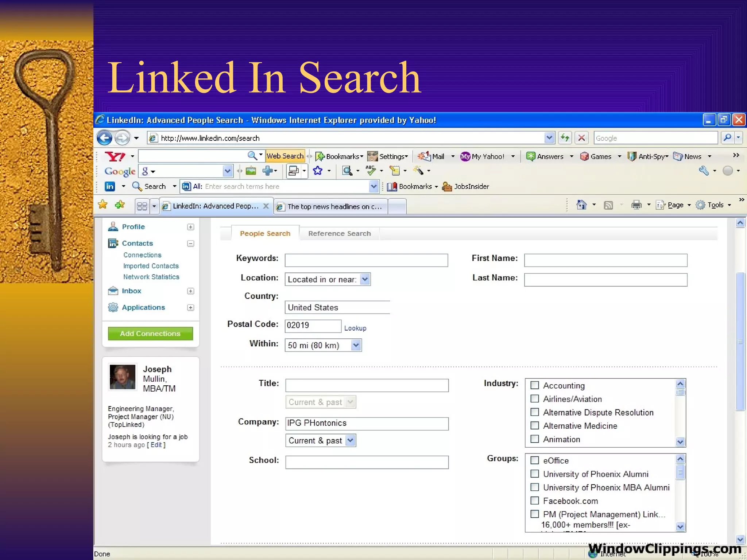
Task: Open the Page menu in command bar
Action: [673, 205]
